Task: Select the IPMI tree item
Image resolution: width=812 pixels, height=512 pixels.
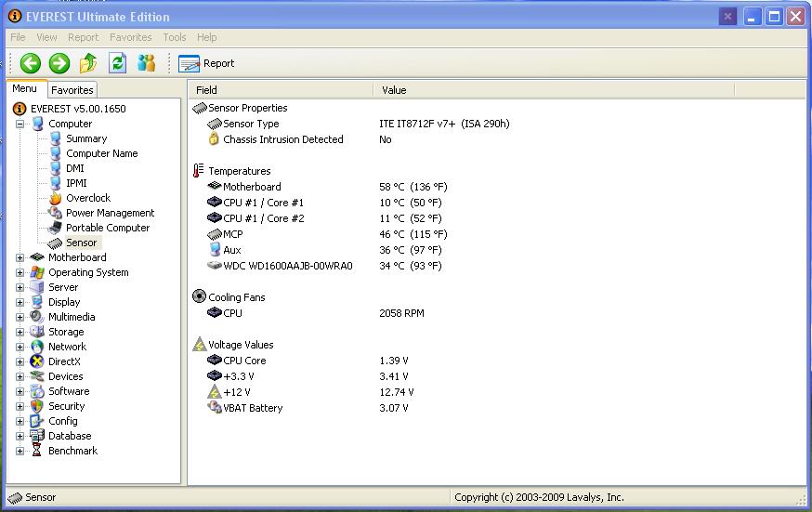Action: pos(76,183)
